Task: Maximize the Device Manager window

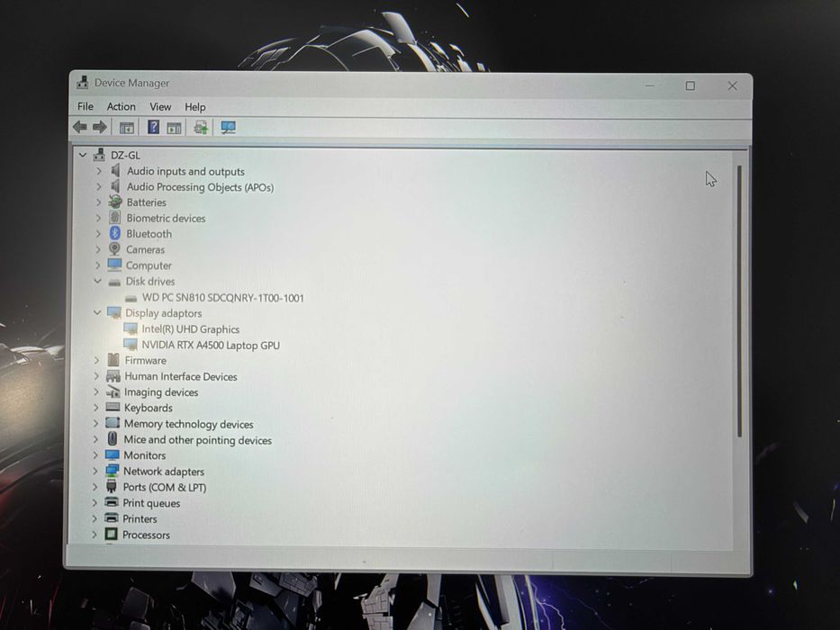Action: click(x=690, y=85)
